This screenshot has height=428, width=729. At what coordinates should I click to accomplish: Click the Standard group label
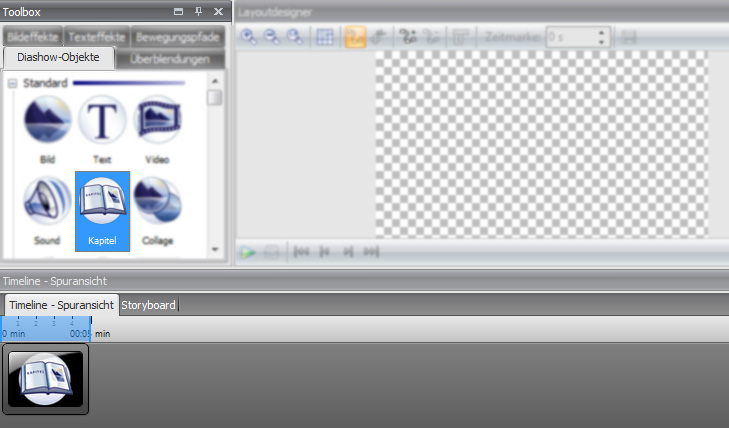point(45,83)
